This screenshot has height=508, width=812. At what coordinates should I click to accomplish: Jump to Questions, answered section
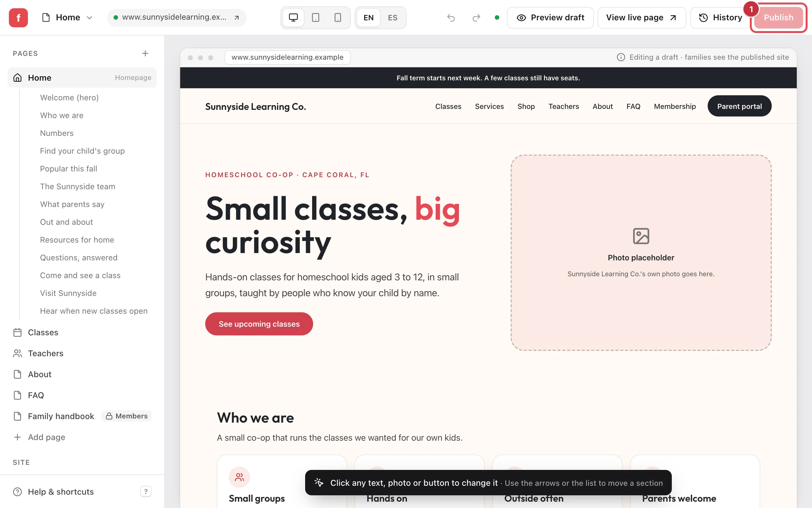[79, 258]
